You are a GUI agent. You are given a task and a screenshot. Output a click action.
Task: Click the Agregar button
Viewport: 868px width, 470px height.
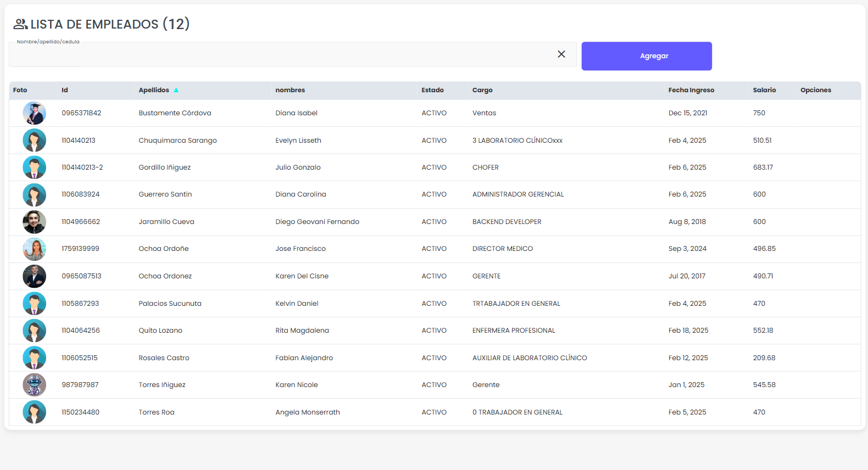coord(646,56)
